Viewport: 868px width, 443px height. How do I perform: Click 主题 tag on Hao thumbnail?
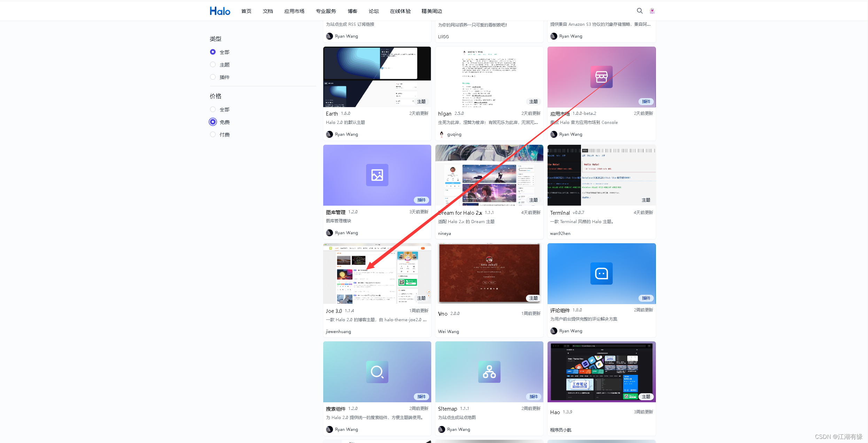coord(646,397)
